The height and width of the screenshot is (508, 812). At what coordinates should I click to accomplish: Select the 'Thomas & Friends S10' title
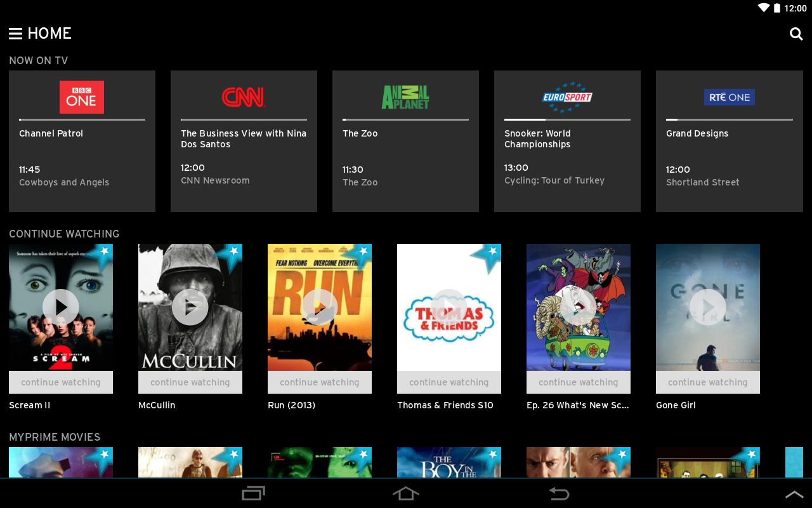click(445, 405)
